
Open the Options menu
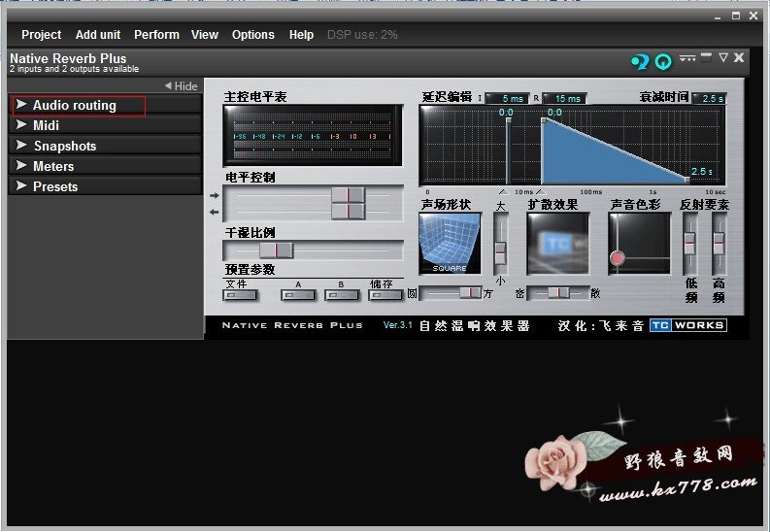[252, 35]
